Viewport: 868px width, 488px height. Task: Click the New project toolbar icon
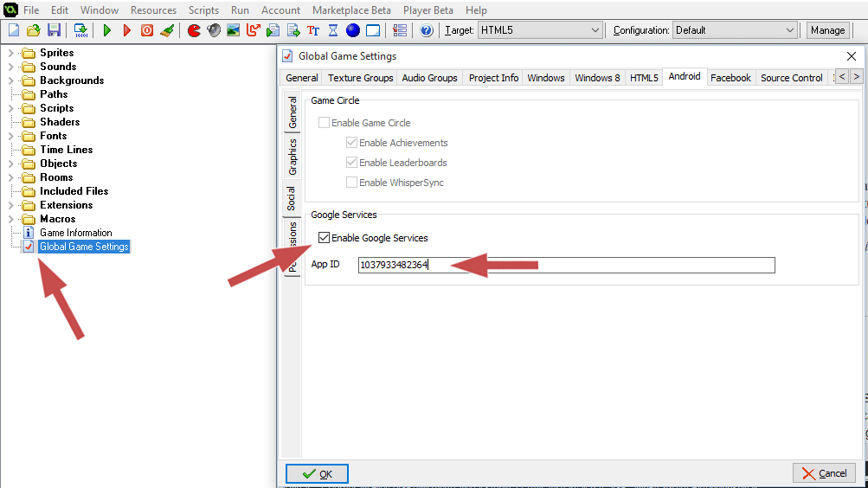pos(14,30)
